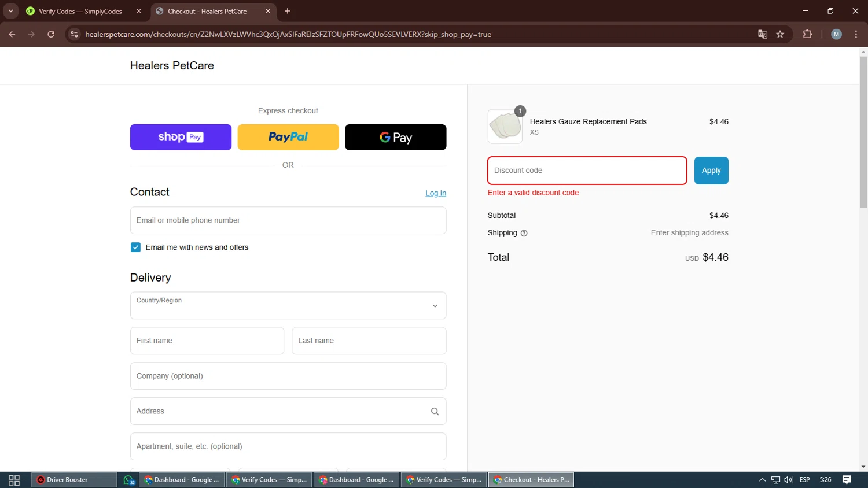Screen dimensions: 868x488
Task: Expand the Country/Region dropdown
Action: [x=288, y=305]
